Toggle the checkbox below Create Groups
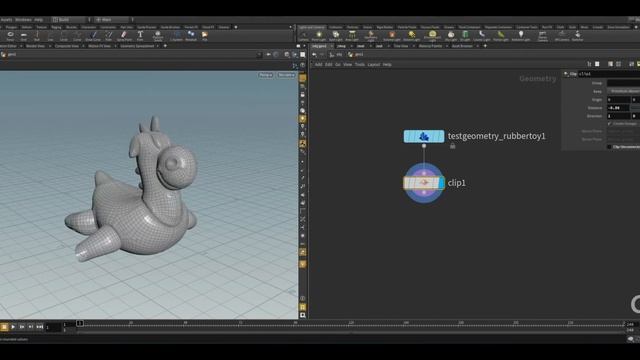This screenshot has height=360, width=640. point(609,147)
